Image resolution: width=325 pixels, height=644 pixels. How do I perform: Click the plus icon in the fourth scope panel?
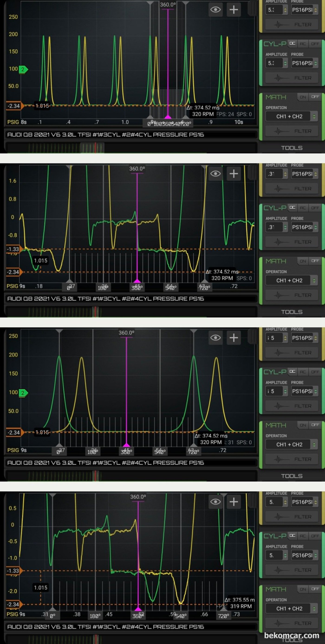coord(234,502)
